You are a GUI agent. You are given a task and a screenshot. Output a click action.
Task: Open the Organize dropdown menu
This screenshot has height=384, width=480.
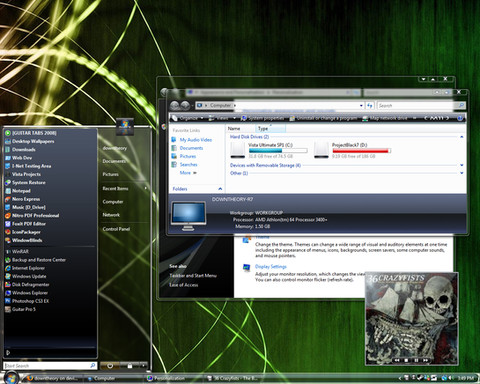[x=188, y=118]
